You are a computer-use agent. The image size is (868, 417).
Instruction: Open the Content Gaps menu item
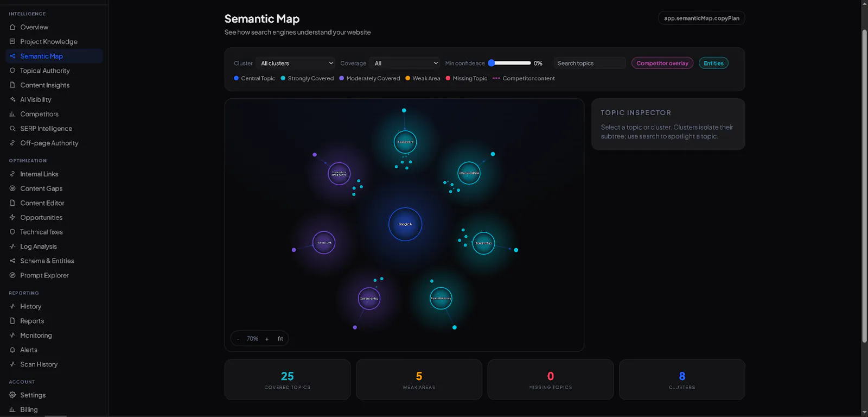coord(41,188)
